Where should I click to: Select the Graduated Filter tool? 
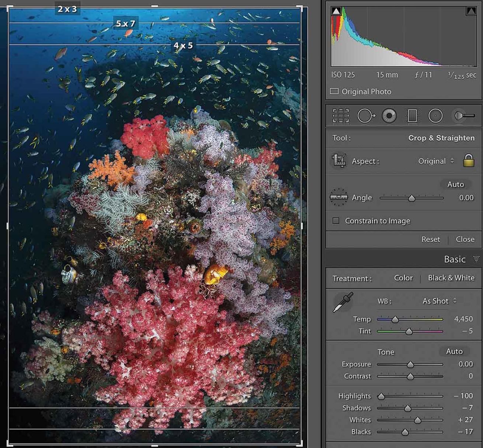pos(412,116)
